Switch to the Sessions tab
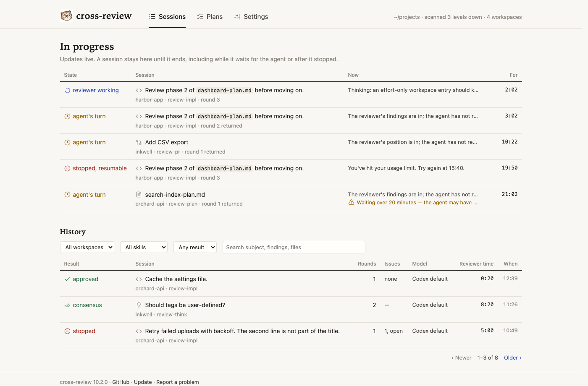The image size is (588, 386). click(167, 17)
